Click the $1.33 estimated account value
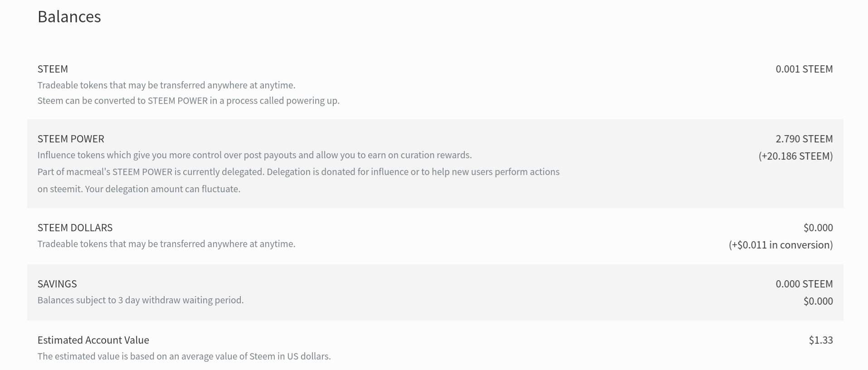Viewport: 868px width, 370px height. click(820, 341)
